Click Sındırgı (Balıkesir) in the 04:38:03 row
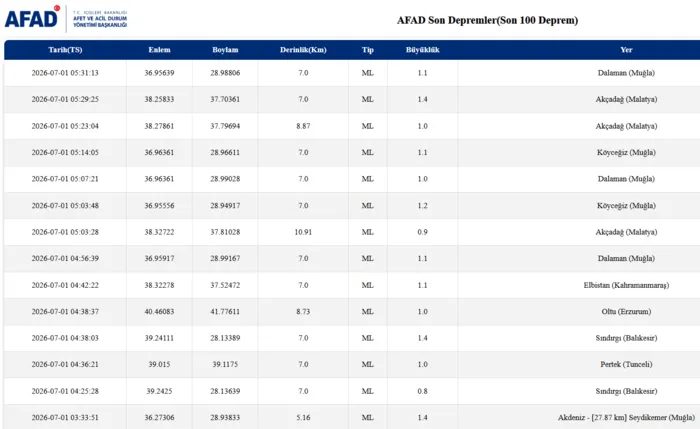700x429 pixels. click(626, 338)
